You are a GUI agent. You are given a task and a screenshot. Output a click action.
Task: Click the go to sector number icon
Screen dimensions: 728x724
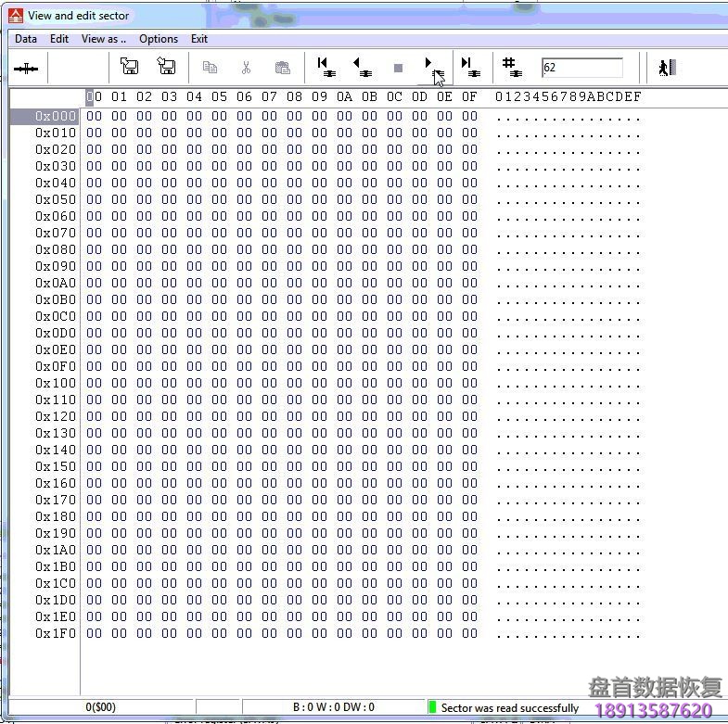(x=510, y=68)
